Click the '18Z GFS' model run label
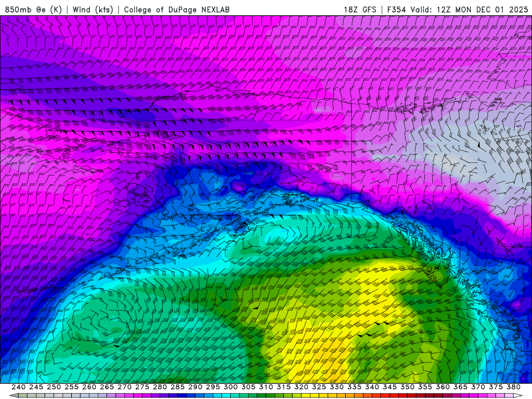532x399 pixels. [x=360, y=9]
